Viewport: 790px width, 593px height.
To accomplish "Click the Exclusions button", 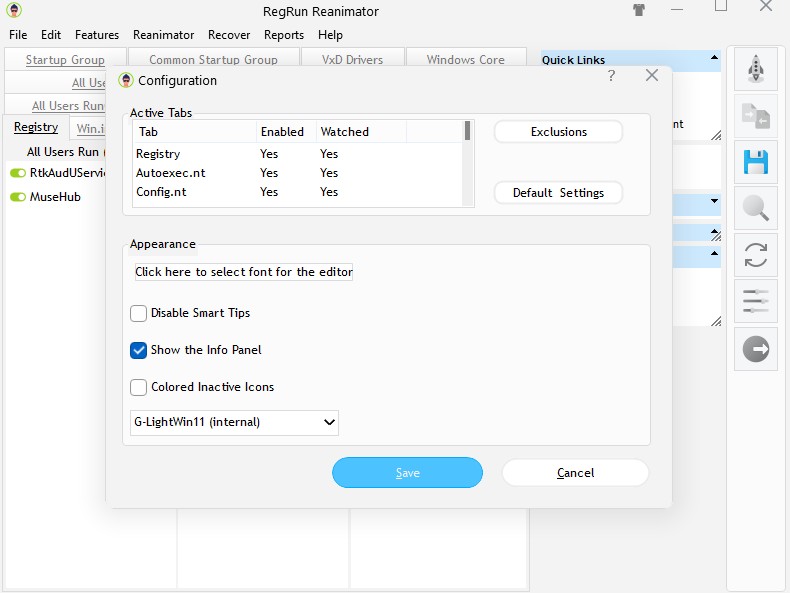I will tap(558, 132).
